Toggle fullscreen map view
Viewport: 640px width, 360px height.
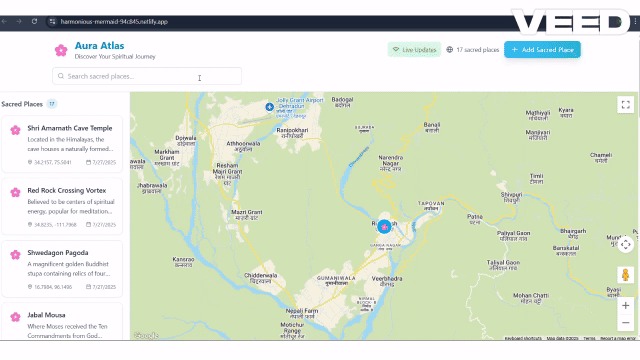[x=625, y=104]
